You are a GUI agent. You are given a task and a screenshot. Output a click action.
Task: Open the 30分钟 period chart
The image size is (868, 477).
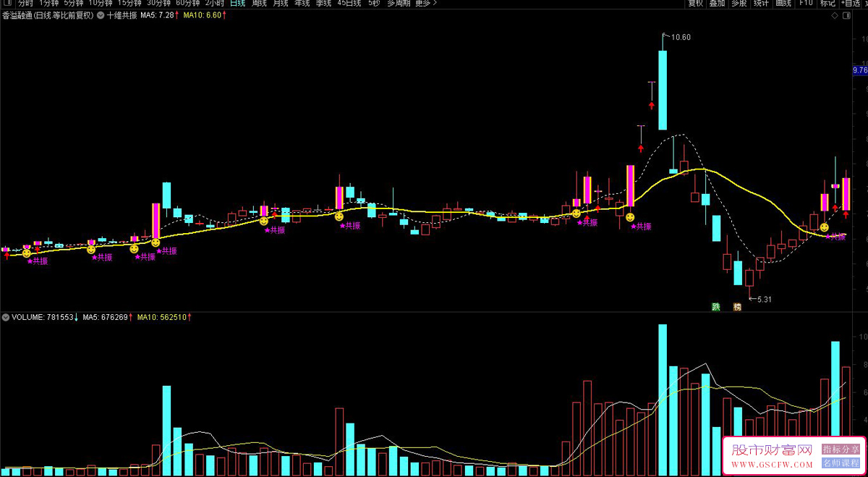coord(158,3)
